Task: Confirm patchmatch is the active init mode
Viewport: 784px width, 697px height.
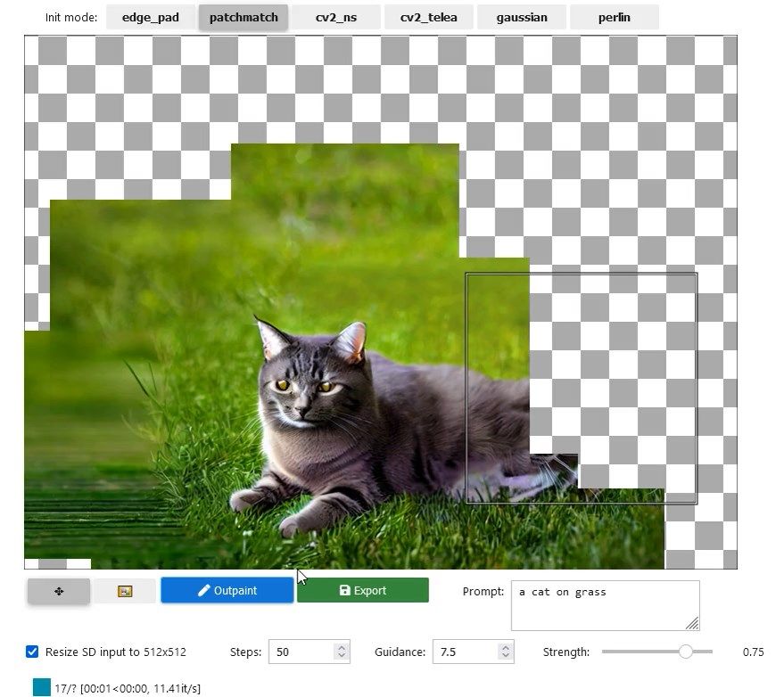Action: 243,16
